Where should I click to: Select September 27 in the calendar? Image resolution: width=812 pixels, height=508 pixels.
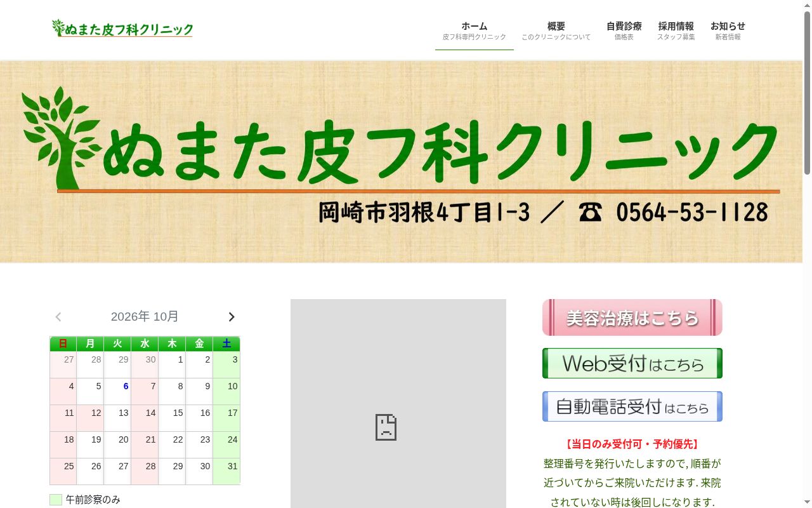click(x=63, y=365)
